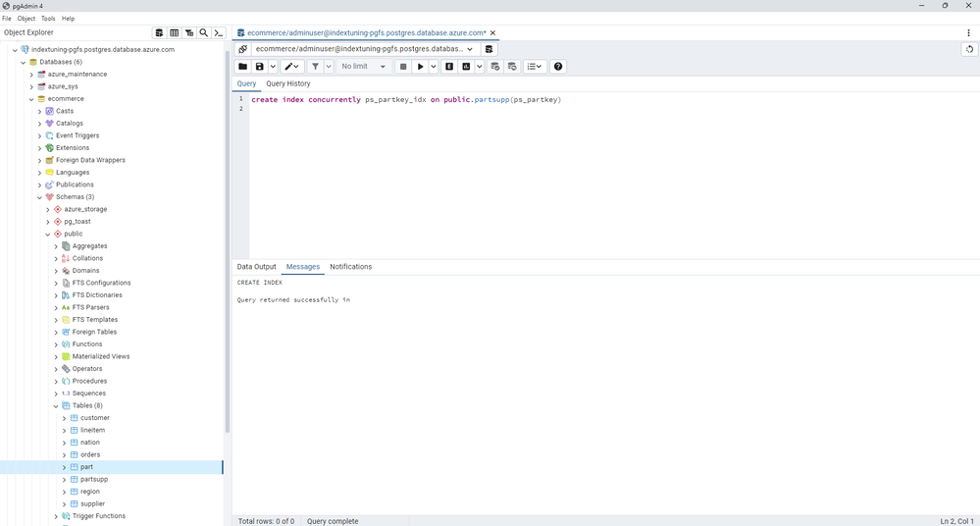Viewport: 980px width, 526px height.
Task: Open the filter options dropdown arrow
Action: [x=329, y=67]
